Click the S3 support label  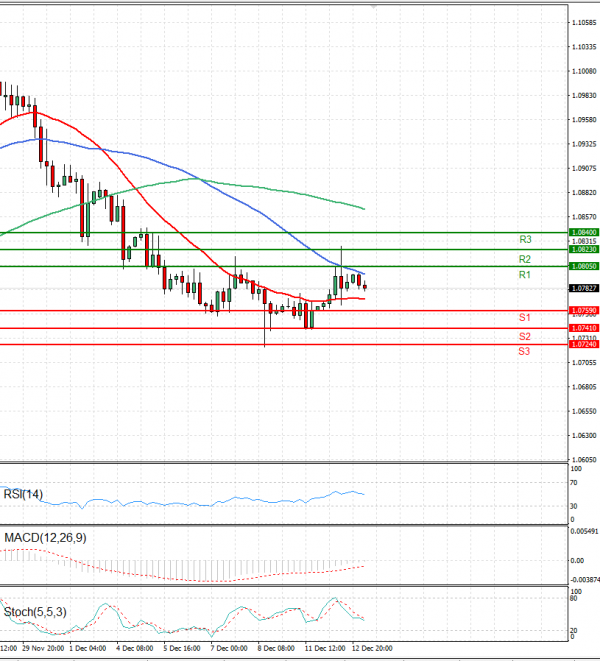tap(524, 351)
